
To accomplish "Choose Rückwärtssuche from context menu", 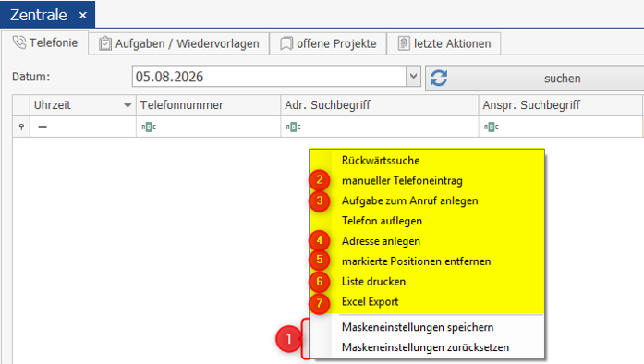I will (427, 160).
